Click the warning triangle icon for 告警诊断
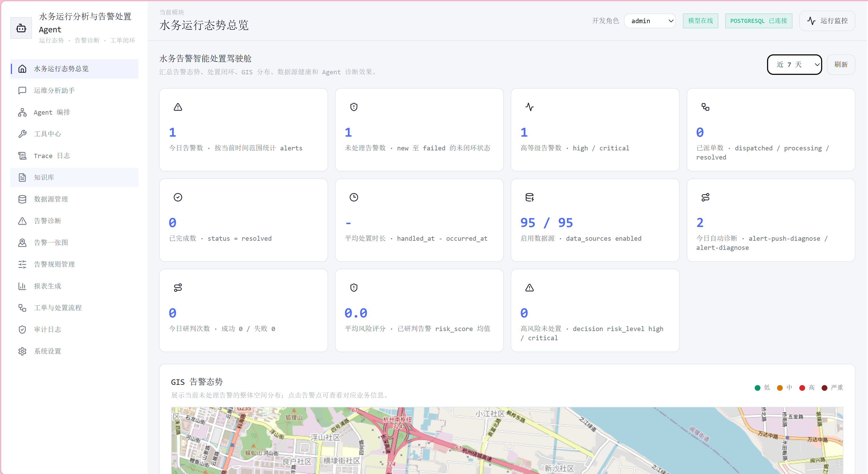The height and width of the screenshot is (474, 868). 22,221
